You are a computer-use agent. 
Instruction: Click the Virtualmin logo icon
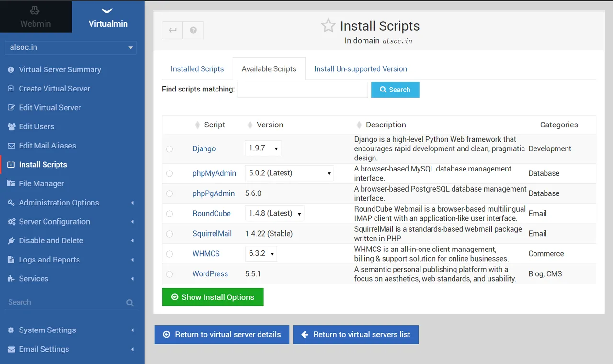pos(108,11)
